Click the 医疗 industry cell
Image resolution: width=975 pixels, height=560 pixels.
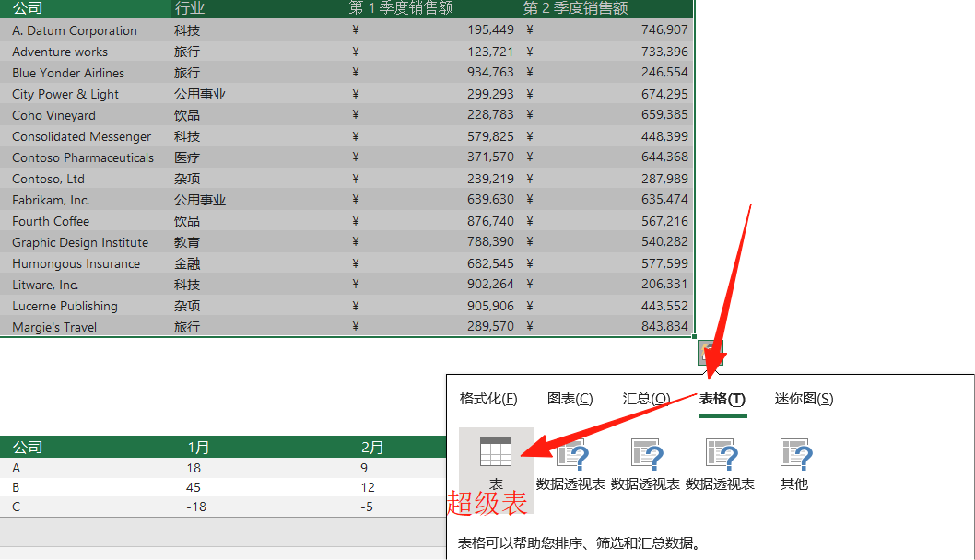point(186,157)
